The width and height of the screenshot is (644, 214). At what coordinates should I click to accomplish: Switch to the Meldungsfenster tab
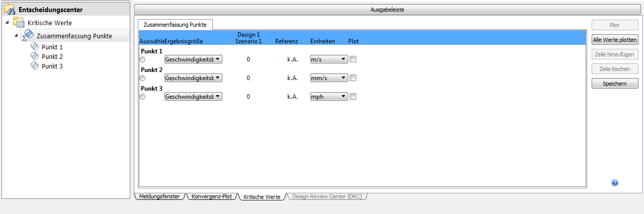[159, 196]
